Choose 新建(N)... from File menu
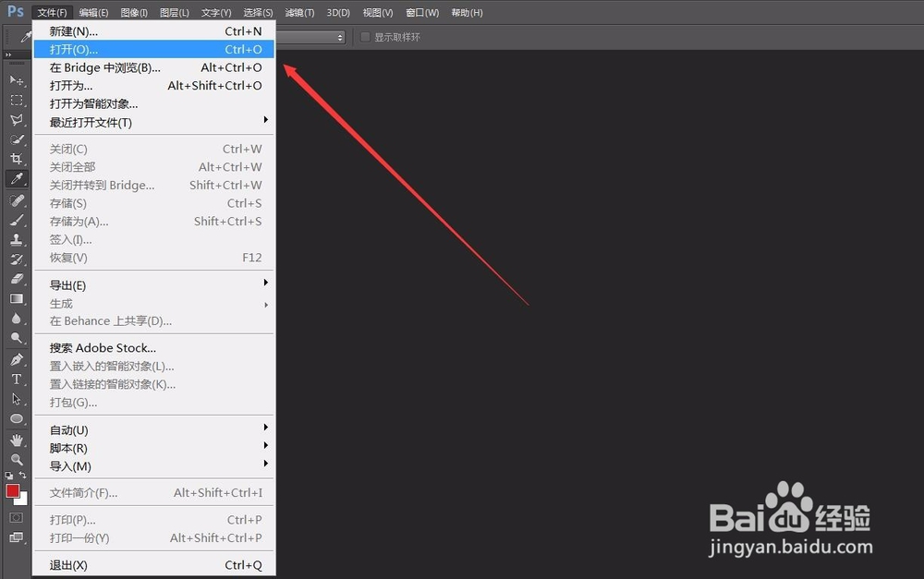 click(153, 31)
